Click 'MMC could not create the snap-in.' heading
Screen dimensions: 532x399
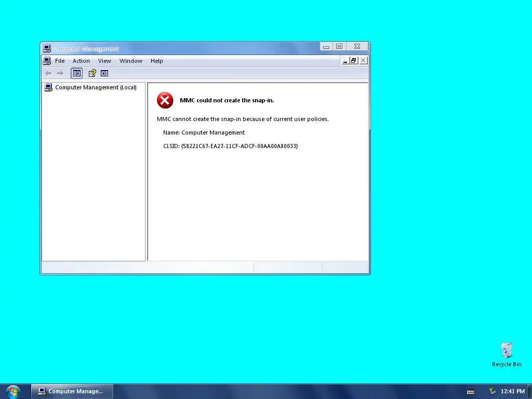(227, 100)
